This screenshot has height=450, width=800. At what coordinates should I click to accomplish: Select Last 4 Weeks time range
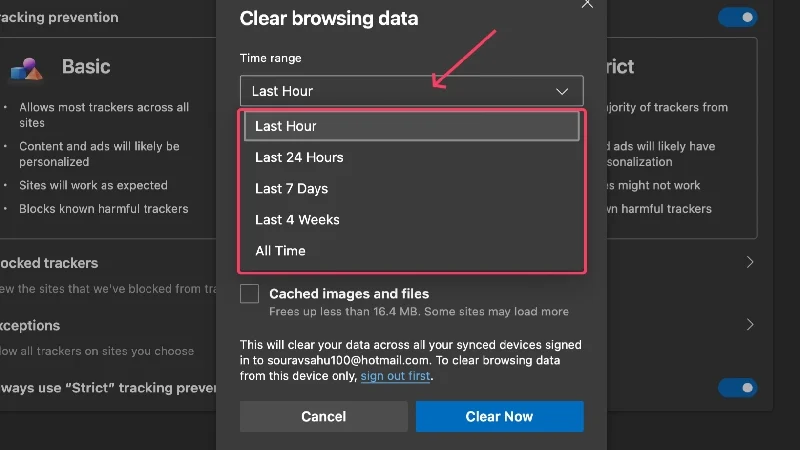pyautogui.click(x=297, y=219)
